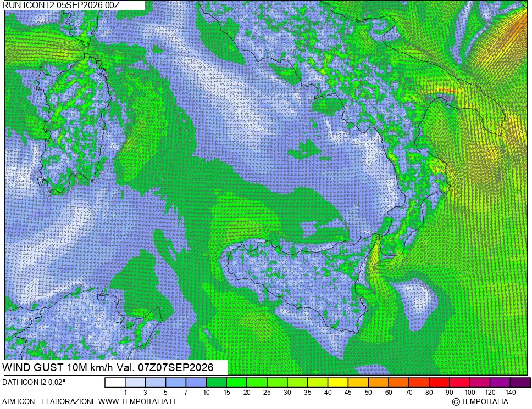Viewport: 532px width, 409px height.
Task: Select legend value '45'
Action: coord(348,393)
